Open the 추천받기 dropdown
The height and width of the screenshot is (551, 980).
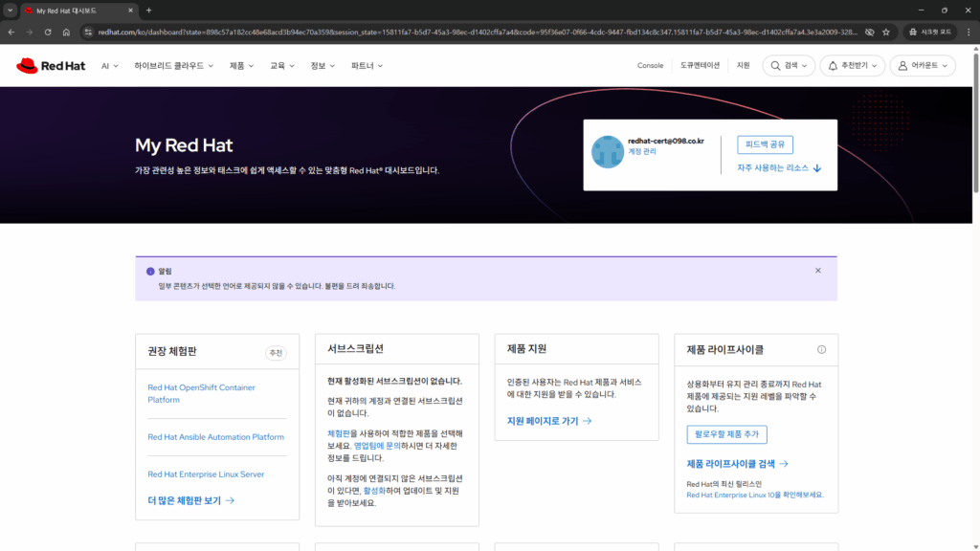852,66
